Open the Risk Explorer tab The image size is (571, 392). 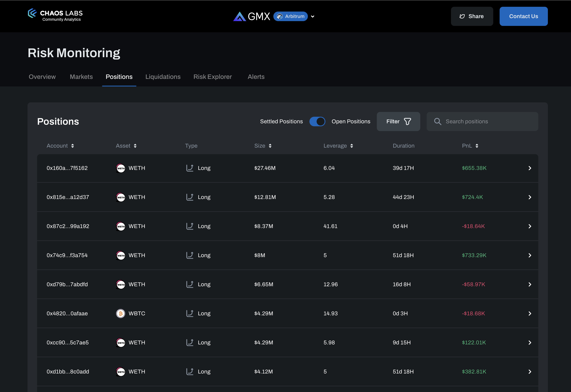tap(212, 77)
